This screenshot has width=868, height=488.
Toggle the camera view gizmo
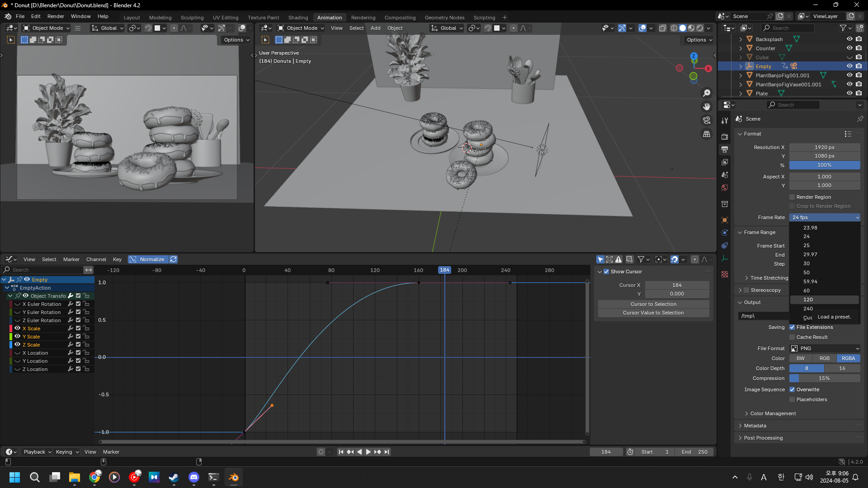tap(706, 120)
